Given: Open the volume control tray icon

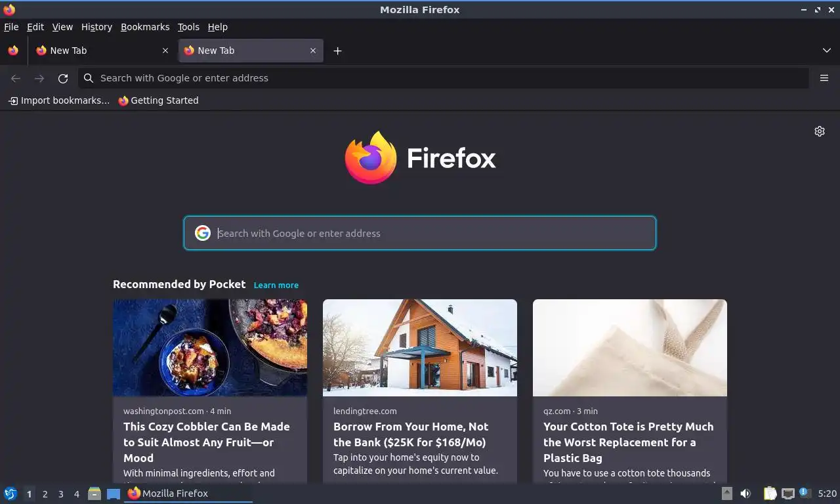Looking at the screenshot, I should point(745,493).
